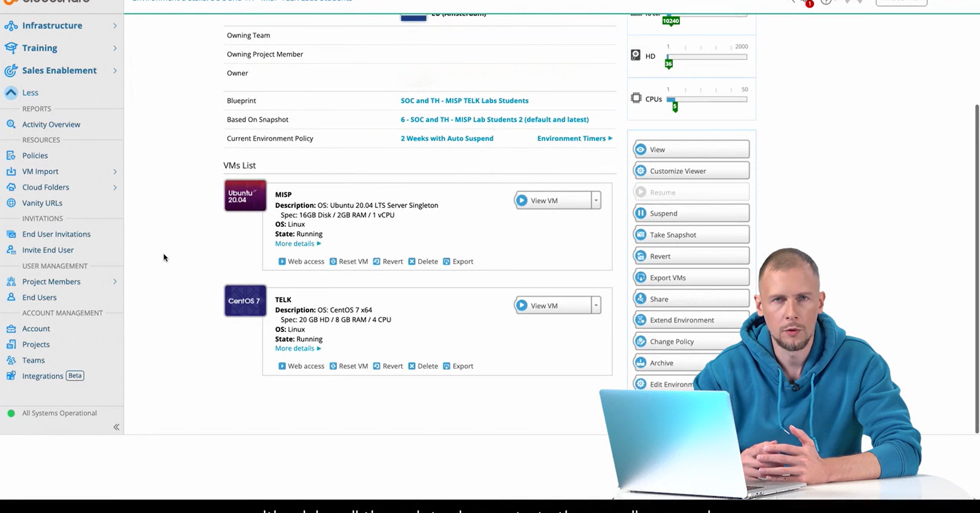Screen dimensions: 980x513
Task: Click the Export icon for TELK VM
Action: tap(447, 366)
